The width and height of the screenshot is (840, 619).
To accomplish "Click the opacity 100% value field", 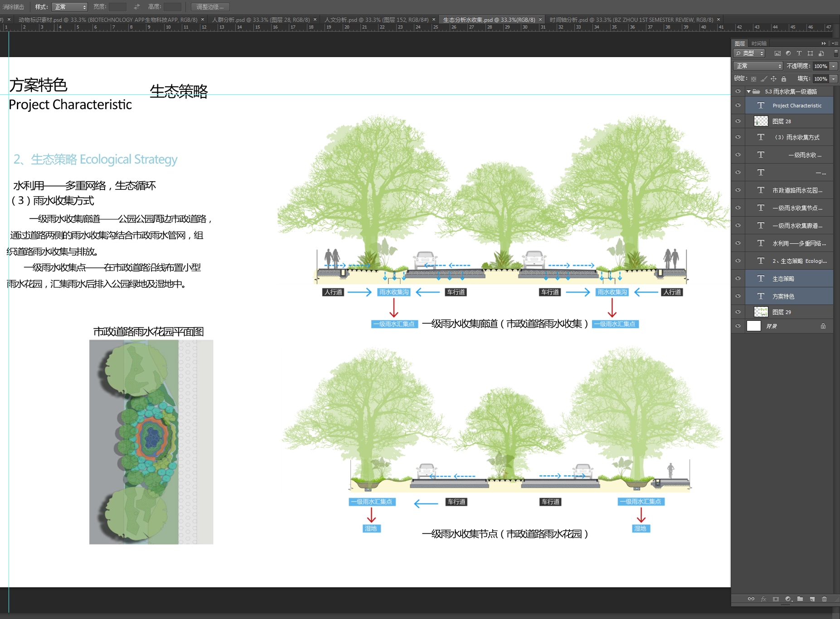I will point(821,66).
